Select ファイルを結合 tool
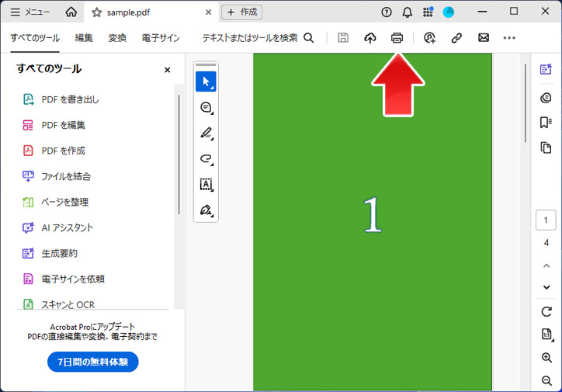This screenshot has width=562, height=392. click(x=57, y=176)
